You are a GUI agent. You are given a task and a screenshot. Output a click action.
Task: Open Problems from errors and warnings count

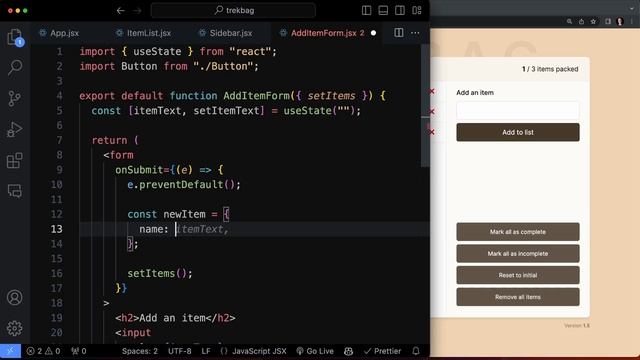tap(43, 351)
